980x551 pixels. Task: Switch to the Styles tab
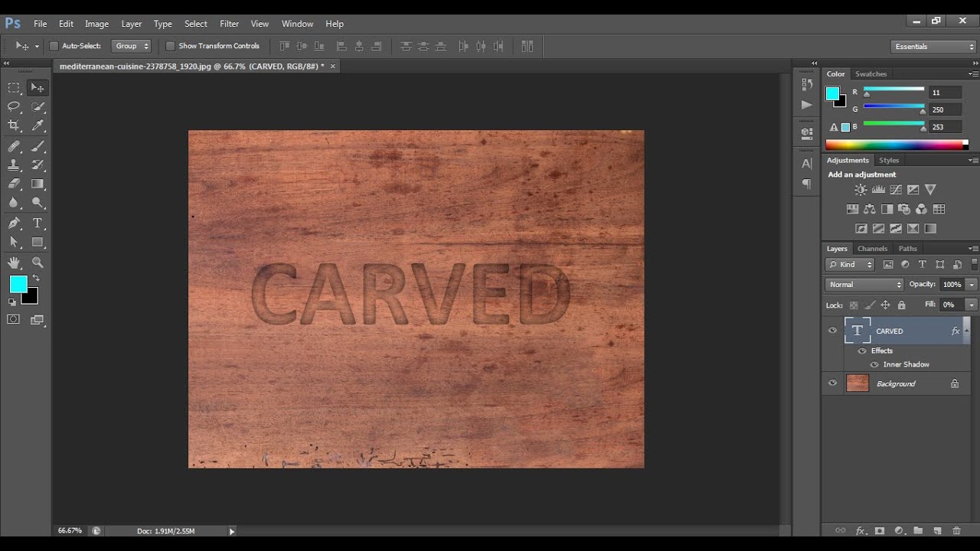[889, 161]
